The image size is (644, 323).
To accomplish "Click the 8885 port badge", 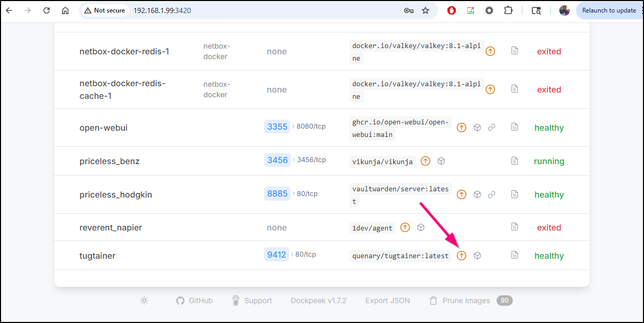I will tap(277, 193).
